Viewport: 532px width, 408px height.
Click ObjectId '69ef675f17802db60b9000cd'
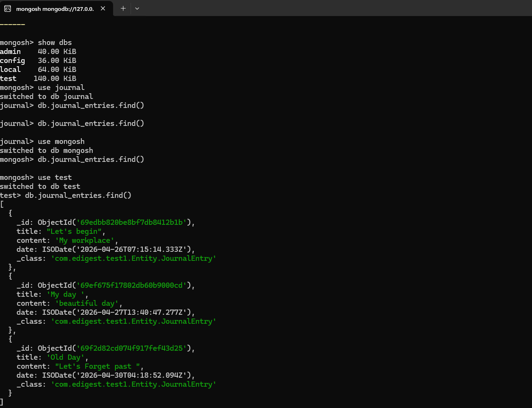pos(131,285)
